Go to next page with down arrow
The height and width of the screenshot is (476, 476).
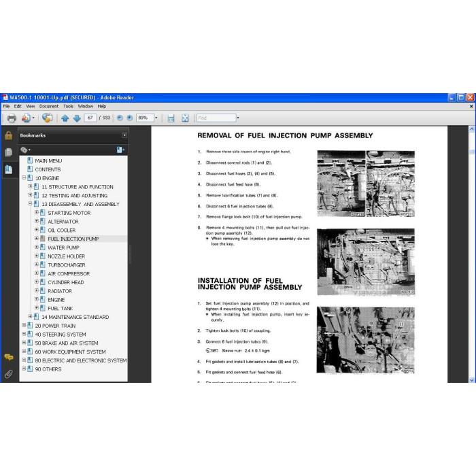(x=77, y=118)
